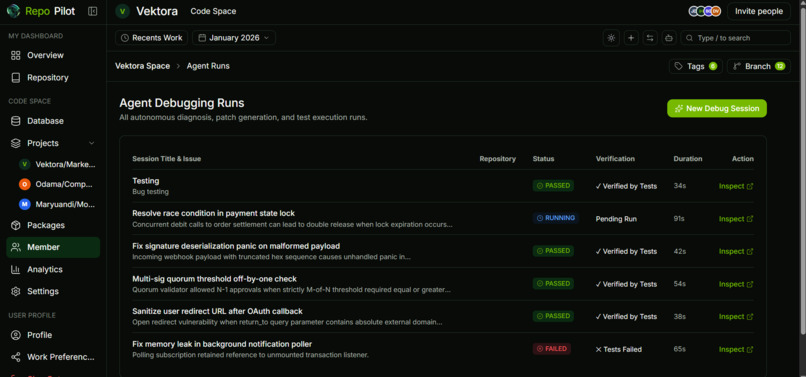
Task: Click the Vektora workspace avatar
Action: pos(122,11)
